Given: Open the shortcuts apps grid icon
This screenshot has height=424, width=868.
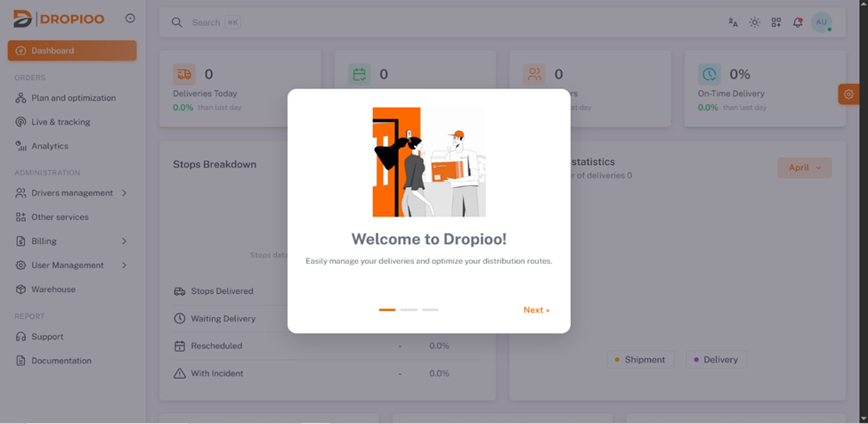Looking at the screenshot, I should pyautogui.click(x=776, y=22).
